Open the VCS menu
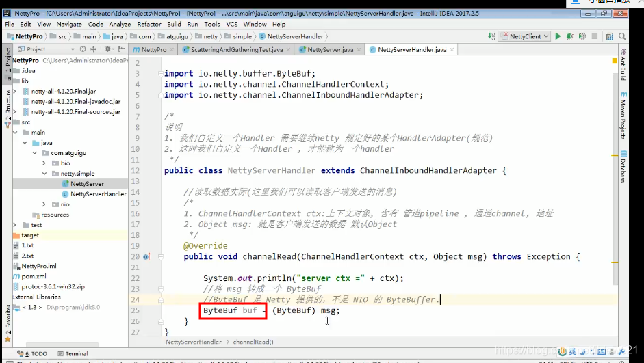Screen dimensions: 644x363 coord(231,24)
